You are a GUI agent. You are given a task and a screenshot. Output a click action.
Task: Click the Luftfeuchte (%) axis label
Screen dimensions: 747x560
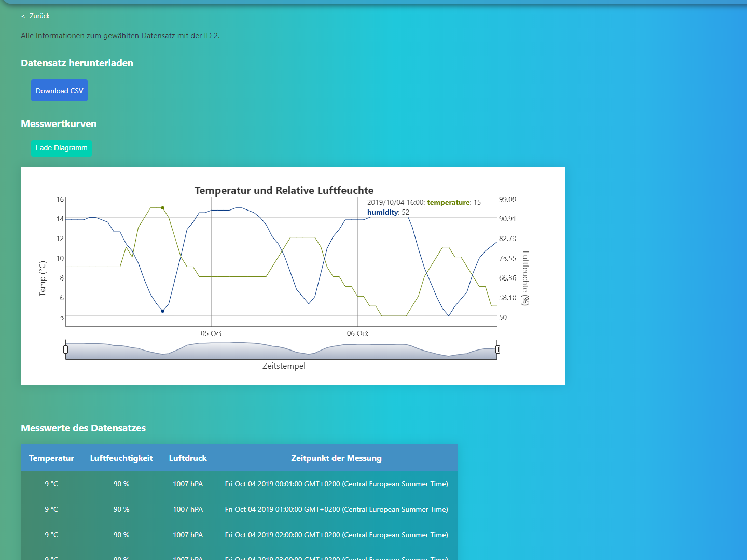pyautogui.click(x=525, y=278)
